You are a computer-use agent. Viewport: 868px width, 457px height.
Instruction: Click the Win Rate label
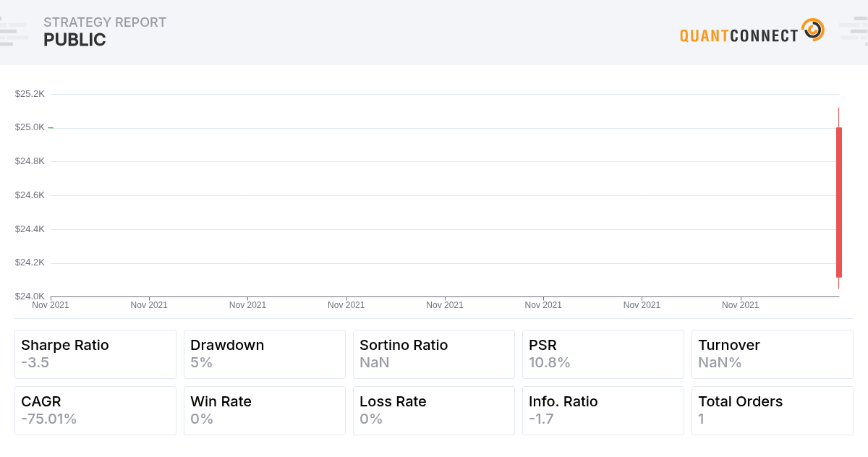coord(221,402)
